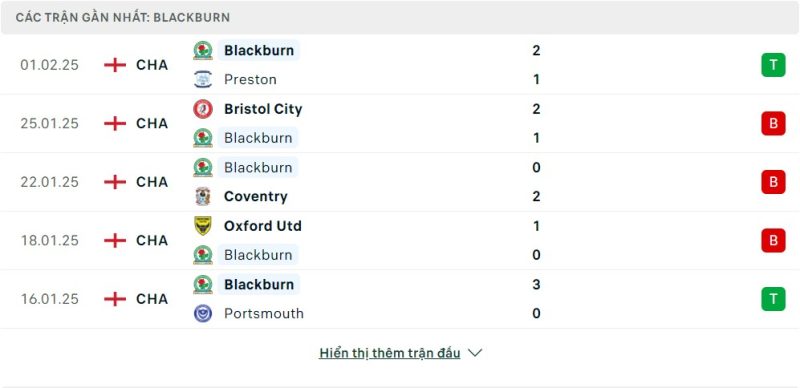Click the 'CÁC TRẬN GẦN NHẤT: BLACKBURN' header

tap(122, 17)
